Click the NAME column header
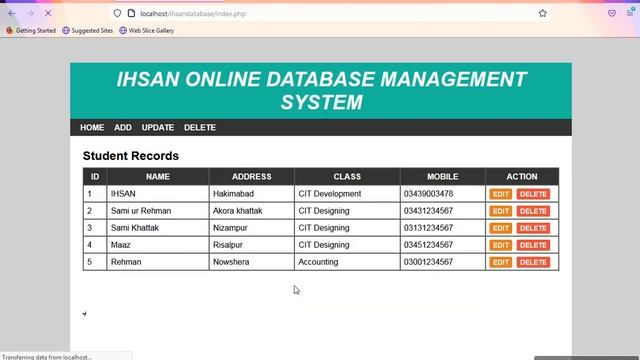640x360 pixels. point(158,177)
